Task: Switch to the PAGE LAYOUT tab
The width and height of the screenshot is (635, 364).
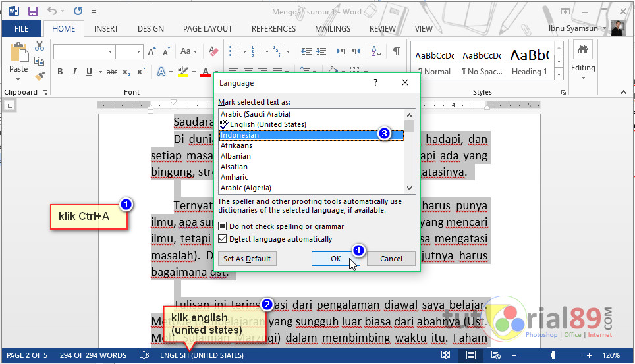Action: point(207,29)
